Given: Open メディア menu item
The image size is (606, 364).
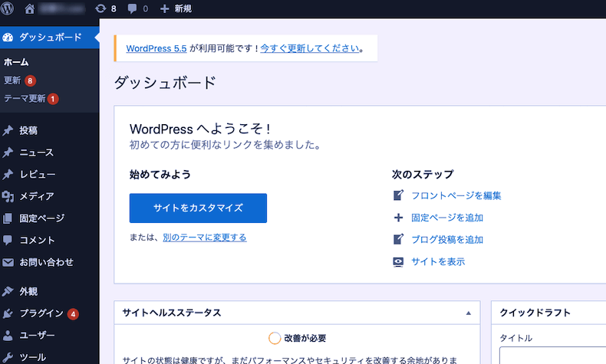Looking at the screenshot, I should pos(37,196).
